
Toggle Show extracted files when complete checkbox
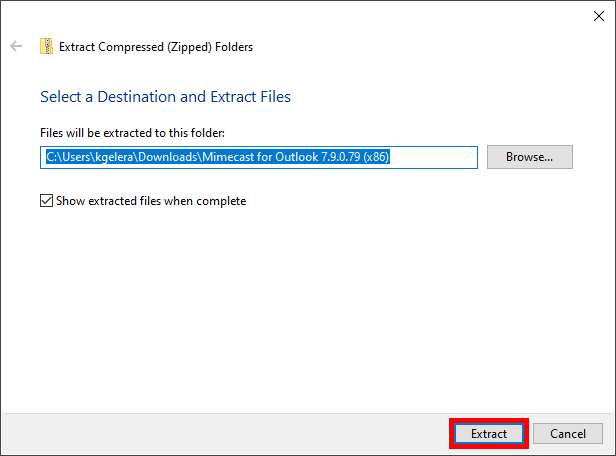pos(46,201)
